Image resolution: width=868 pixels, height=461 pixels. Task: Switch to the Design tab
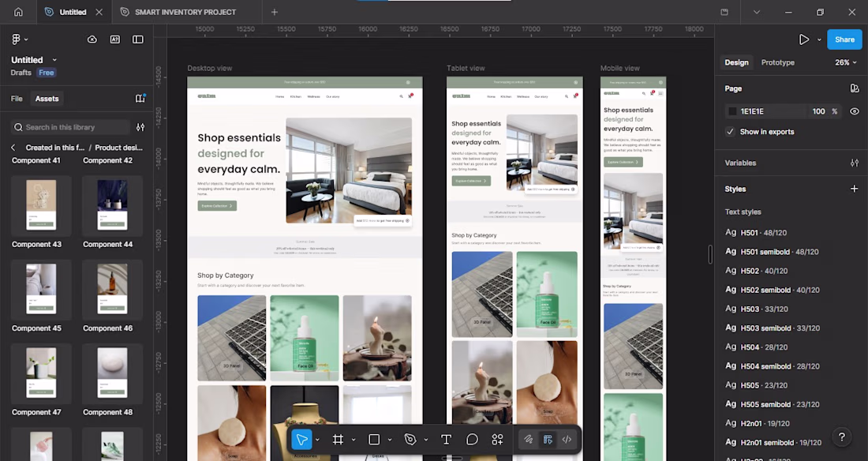point(736,62)
